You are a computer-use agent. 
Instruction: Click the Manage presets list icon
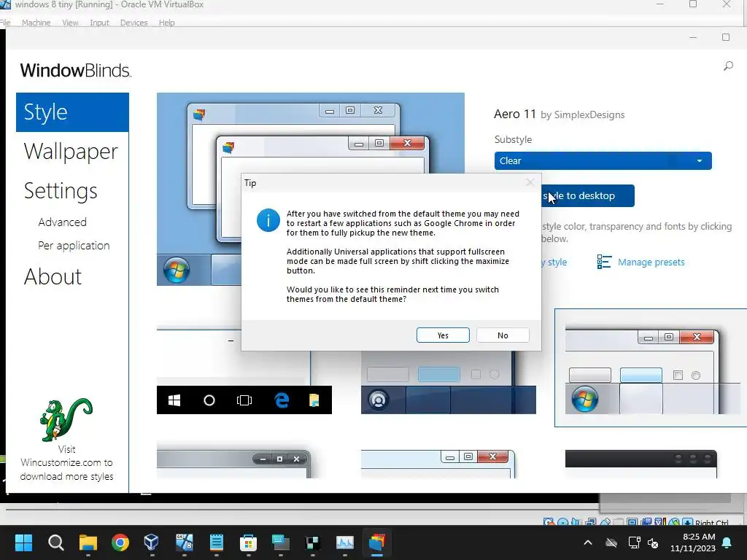[x=603, y=262]
